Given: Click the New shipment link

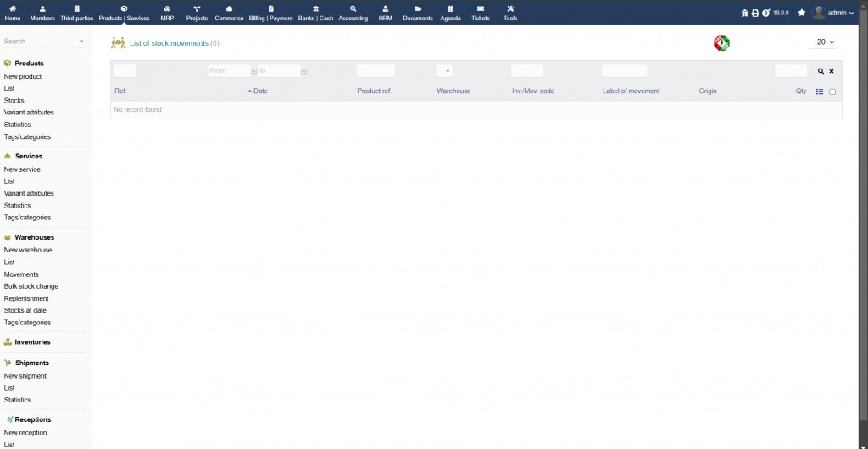Looking at the screenshot, I should [x=25, y=376].
